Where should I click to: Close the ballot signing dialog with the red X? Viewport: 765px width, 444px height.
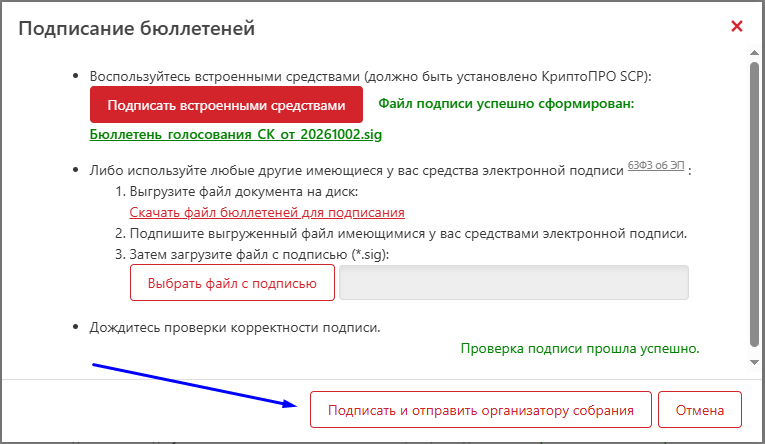point(737,26)
